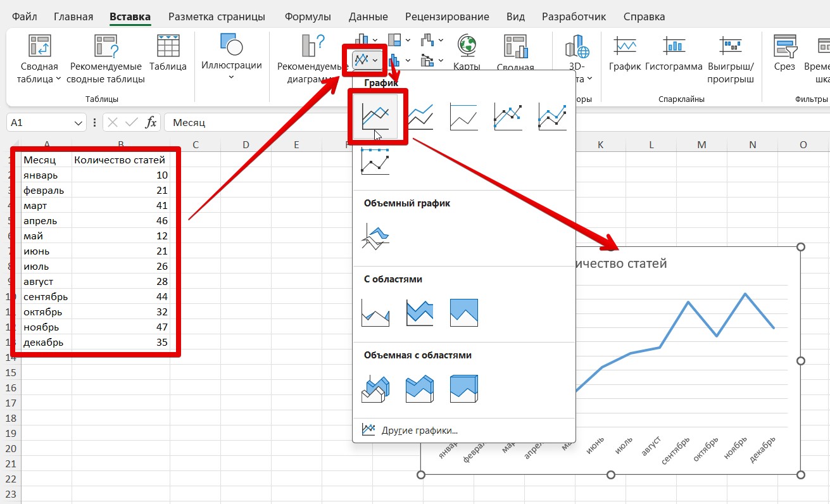This screenshot has width=830, height=504.
Task: Insert a Таблица from the ribbon
Action: coord(168,53)
